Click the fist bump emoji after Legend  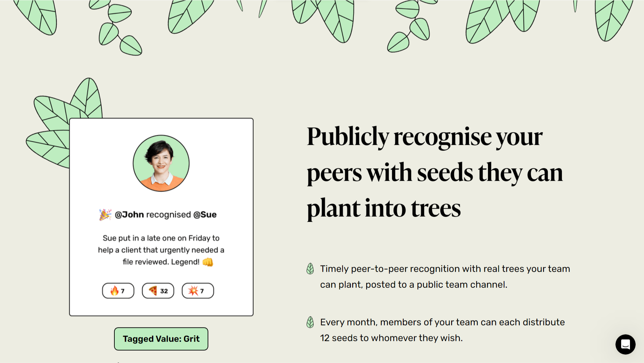(208, 262)
